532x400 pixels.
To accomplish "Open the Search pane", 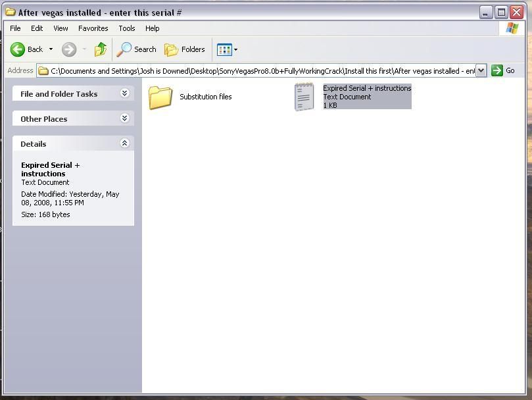I will (x=136, y=49).
